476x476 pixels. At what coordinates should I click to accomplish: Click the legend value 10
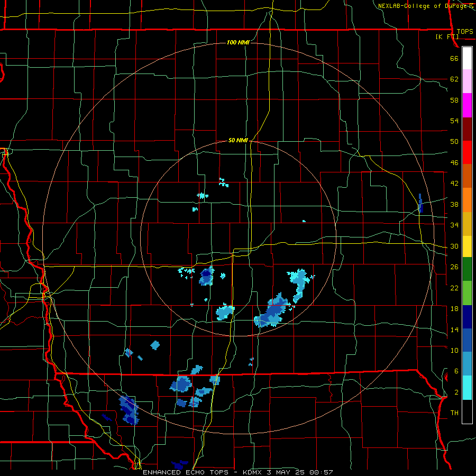(x=454, y=350)
